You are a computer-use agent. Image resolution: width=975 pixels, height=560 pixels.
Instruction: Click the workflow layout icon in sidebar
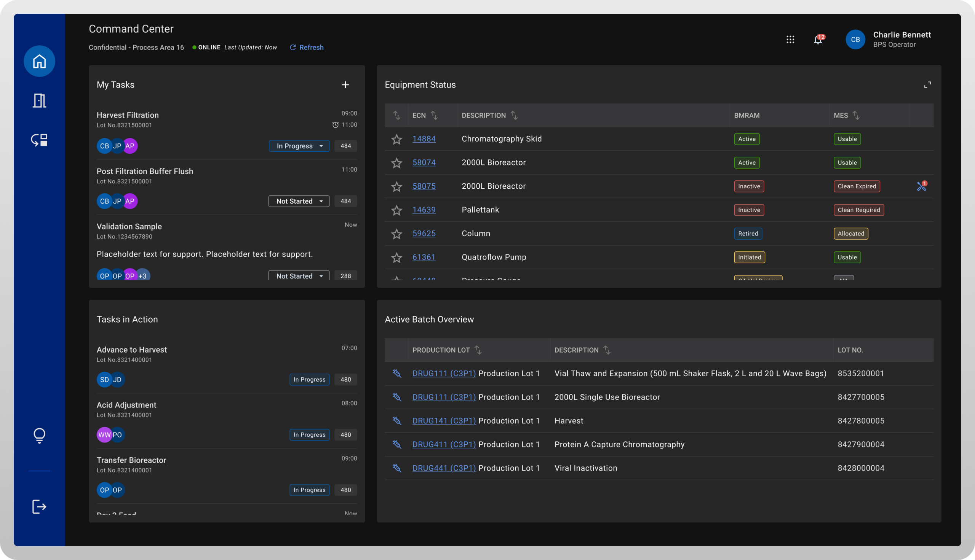39,140
